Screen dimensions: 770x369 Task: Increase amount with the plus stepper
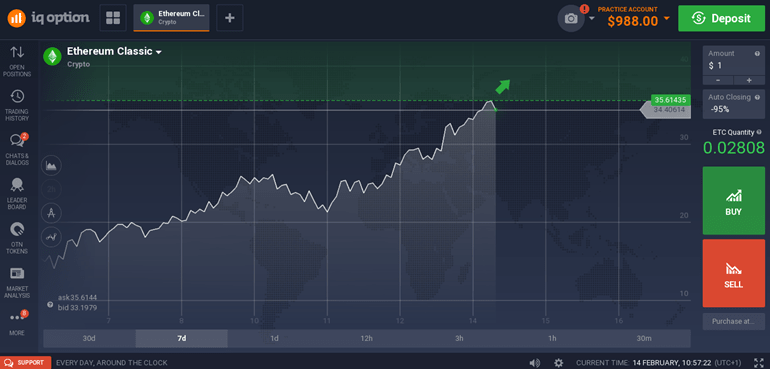[x=749, y=80]
